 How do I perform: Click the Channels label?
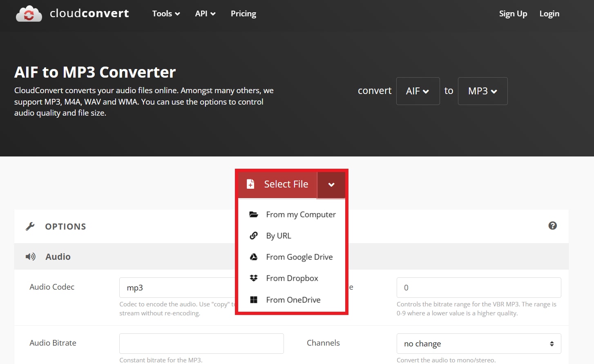pyautogui.click(x=323, y=343)
